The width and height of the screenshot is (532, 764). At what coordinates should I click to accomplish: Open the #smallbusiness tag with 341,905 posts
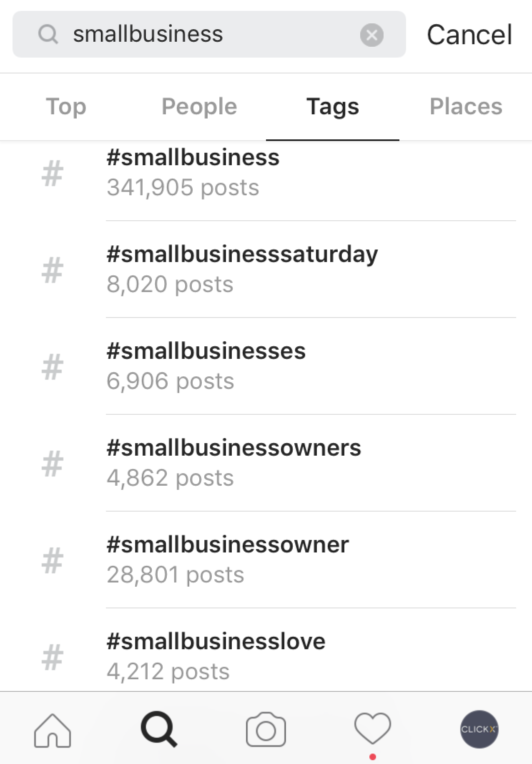point(193,172)
